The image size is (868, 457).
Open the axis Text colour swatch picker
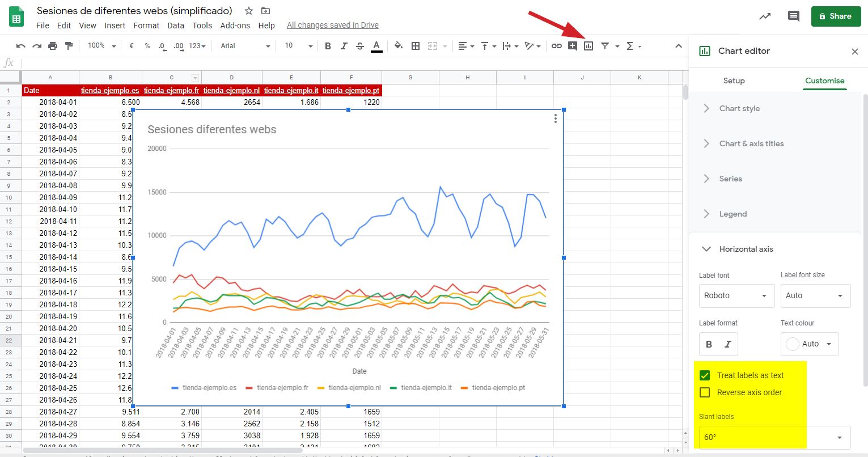pyautogui.click(x=810, y=344)
